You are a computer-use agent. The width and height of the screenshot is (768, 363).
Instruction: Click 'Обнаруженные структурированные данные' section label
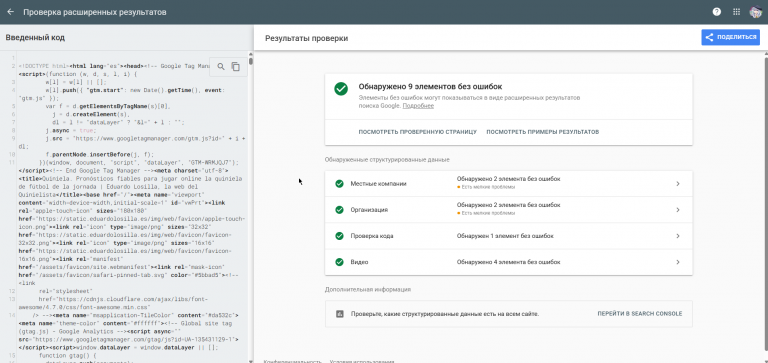pyautogui.click(x=387, y=160)
